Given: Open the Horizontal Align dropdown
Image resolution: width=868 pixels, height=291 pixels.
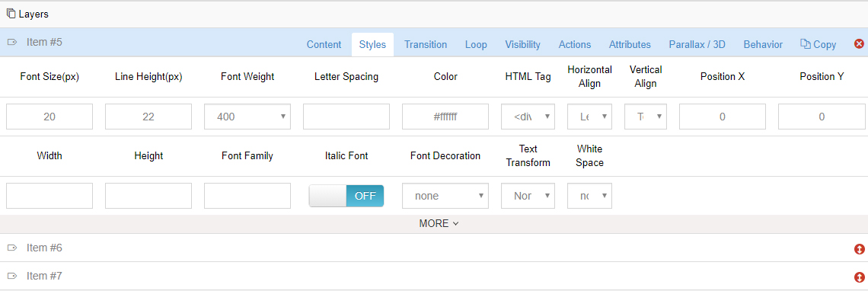Looking at the screenshot, I should (x=589, y=117).
